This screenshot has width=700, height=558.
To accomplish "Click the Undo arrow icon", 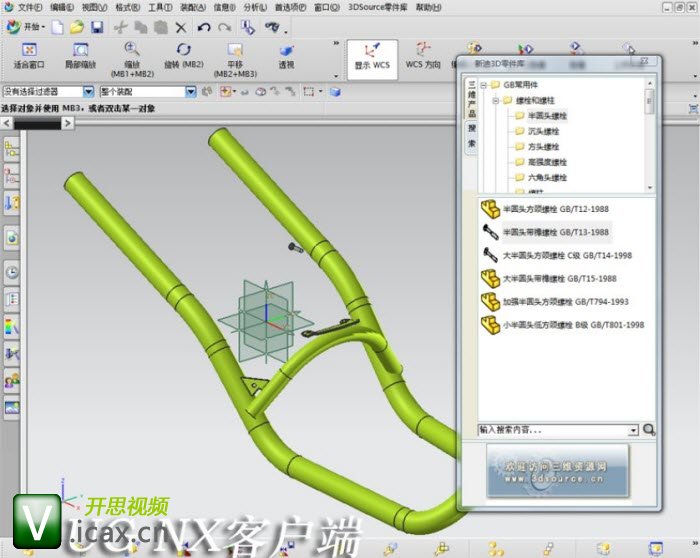I will click(x=204, y=28).
